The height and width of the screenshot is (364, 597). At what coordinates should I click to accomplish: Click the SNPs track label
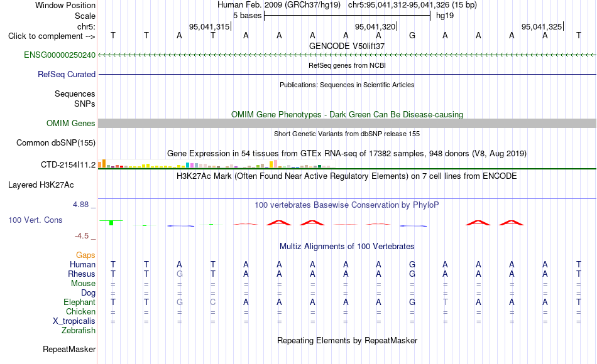click(x=85, y=104)
